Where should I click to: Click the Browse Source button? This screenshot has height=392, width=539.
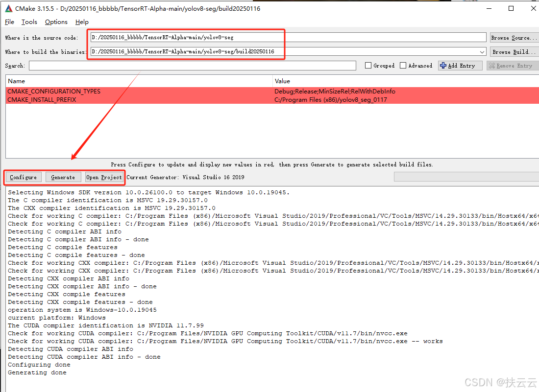pos(514,38)
